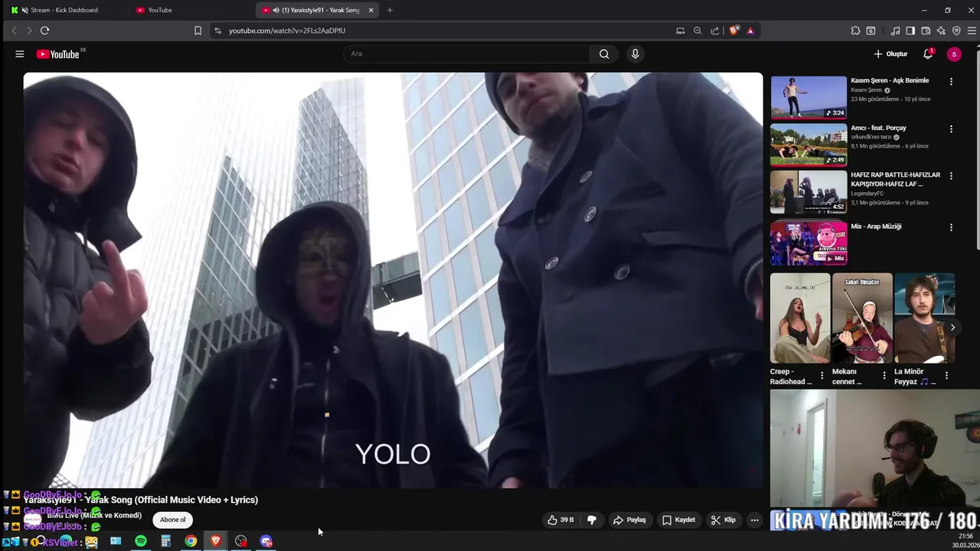The height and width of the screenshot is (551, 980).
Task: Open the YouTube guide hamburger menu
Action: coord(20,54)
